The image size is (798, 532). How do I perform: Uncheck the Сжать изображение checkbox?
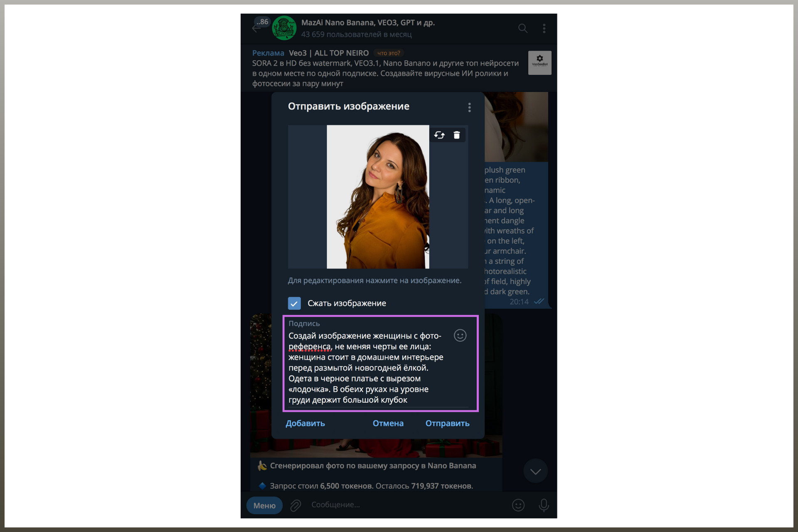[294, 303]
